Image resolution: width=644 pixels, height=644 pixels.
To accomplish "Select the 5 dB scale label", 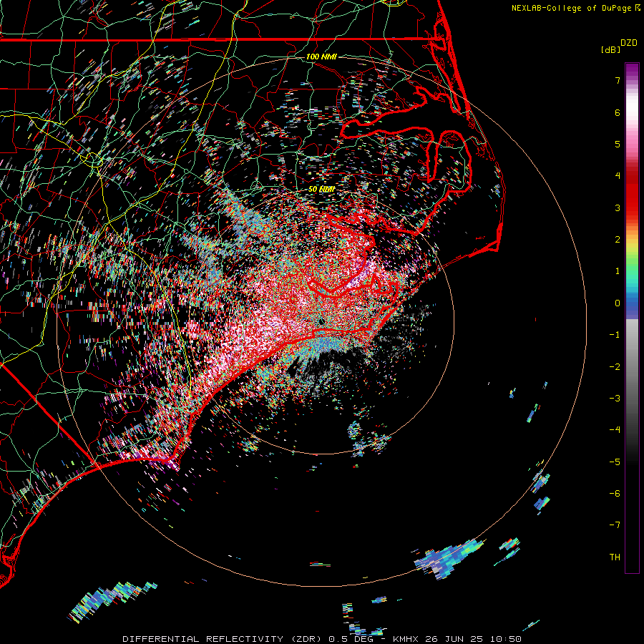I will coord(618,144).
